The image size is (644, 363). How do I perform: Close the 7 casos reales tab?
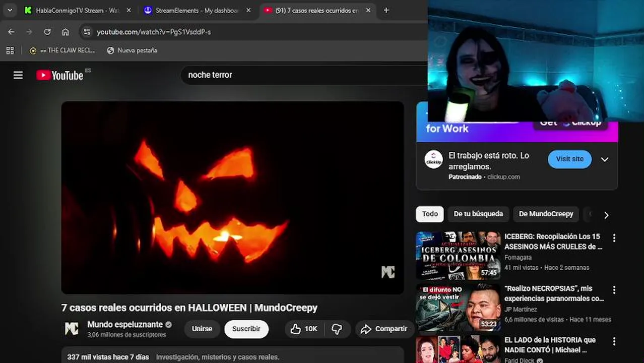(x=368, y=10)
